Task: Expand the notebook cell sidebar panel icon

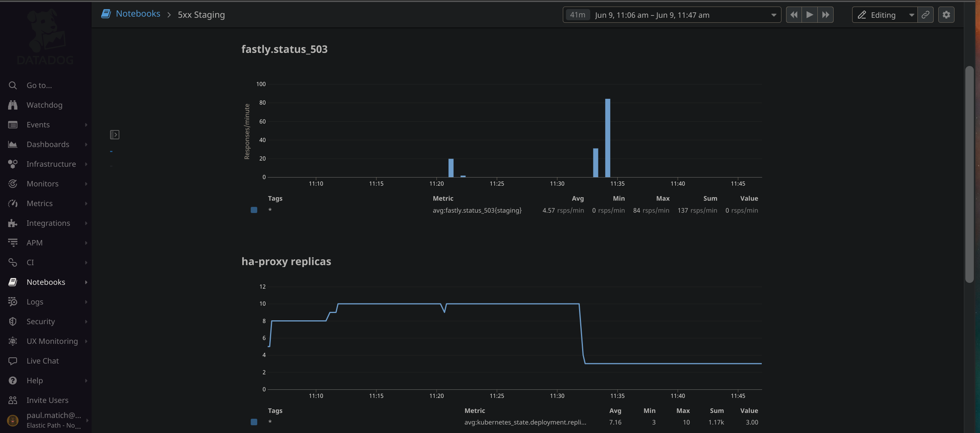Action: click(114, 135)
